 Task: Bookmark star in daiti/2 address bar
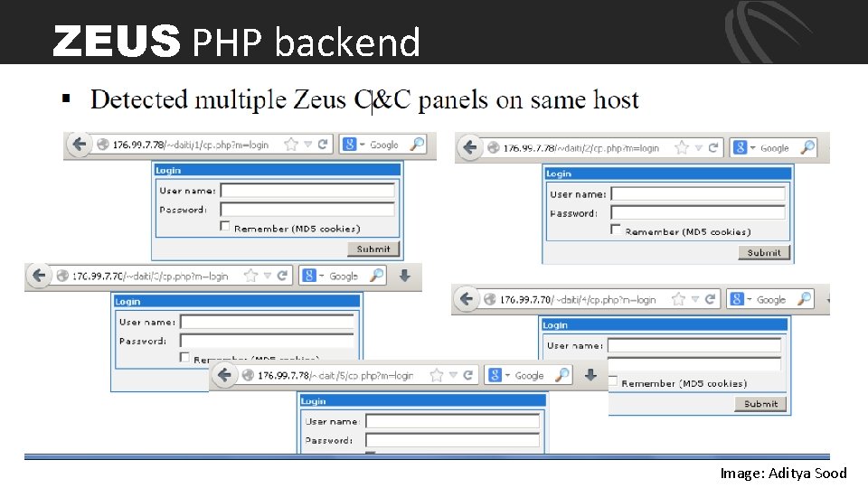(682, 147)
